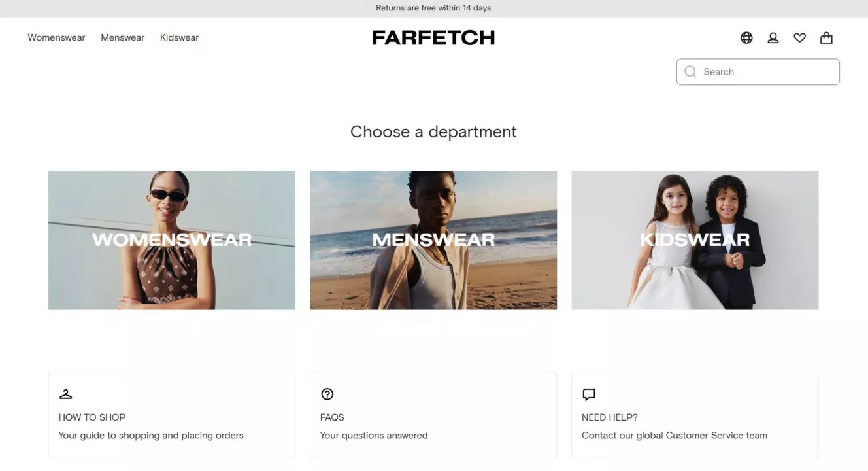Select the Menswear department beach image
Viewport: 868px width, 471px height.
(x=433, y=240)
